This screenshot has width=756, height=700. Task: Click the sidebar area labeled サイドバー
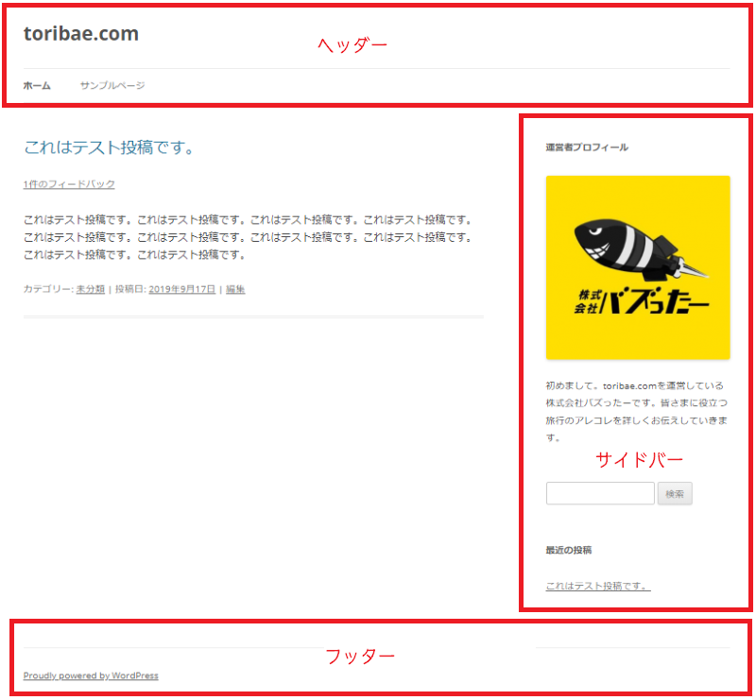pos(637,460)
